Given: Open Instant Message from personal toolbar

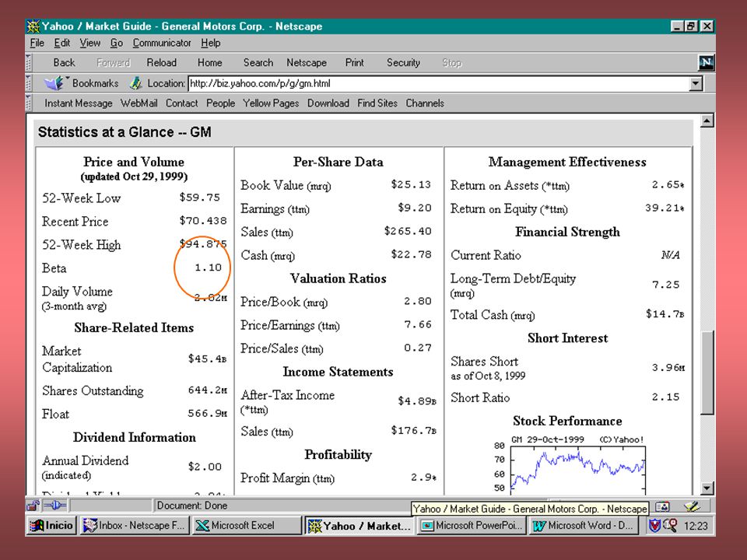Looking at the screenshot, I should pos(79,103).
